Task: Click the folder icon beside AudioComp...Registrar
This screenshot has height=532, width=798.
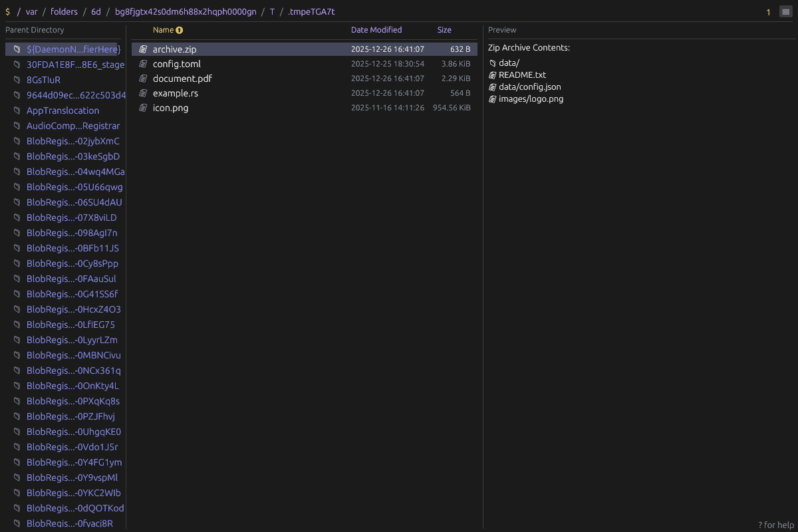Action: click(x=17, y=126)
